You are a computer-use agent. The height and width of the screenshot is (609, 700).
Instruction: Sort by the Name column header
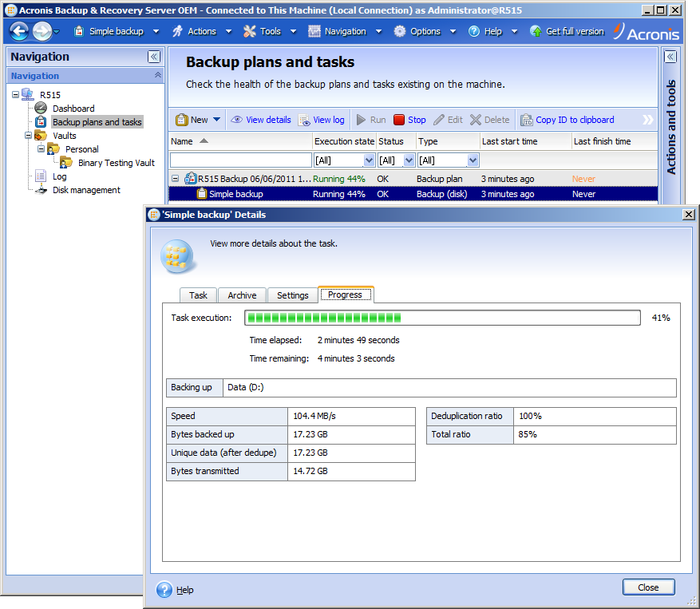(x=240, y=141)
